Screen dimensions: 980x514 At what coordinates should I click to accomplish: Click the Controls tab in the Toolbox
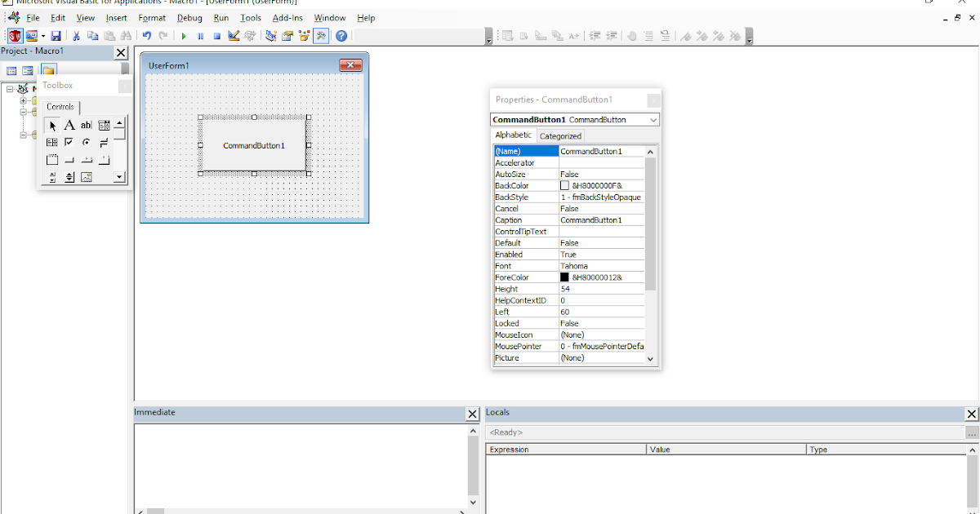tap(61, 106)
